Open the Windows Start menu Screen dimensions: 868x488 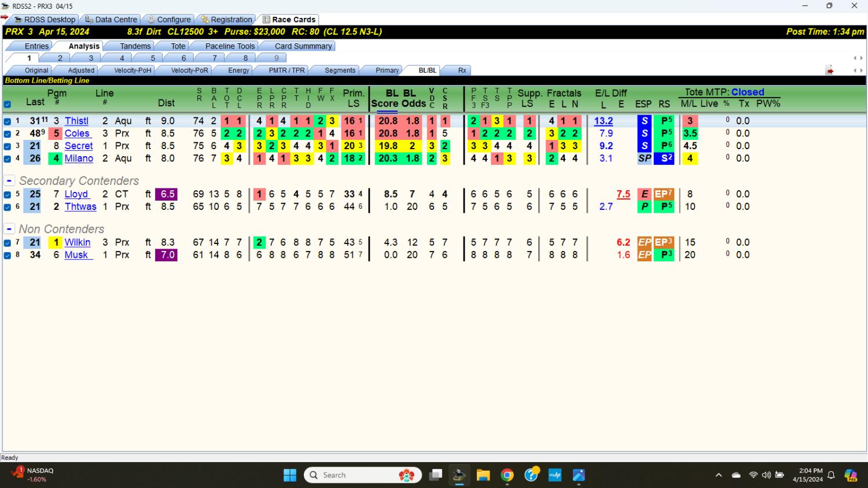[290, 475]
